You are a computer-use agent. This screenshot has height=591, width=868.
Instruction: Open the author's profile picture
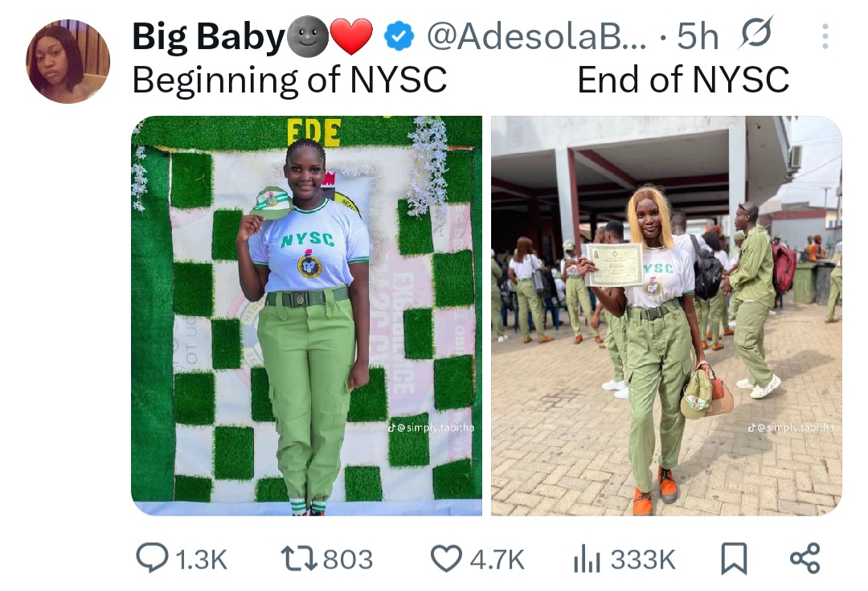click(x=68, y=62)
